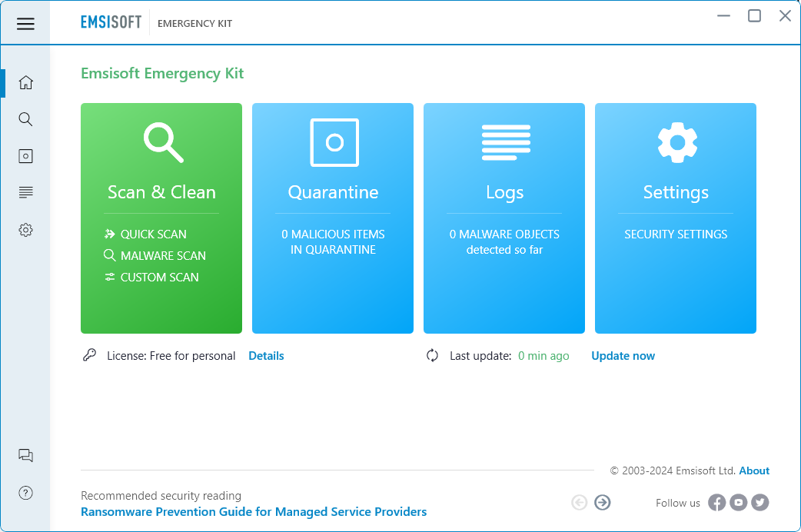Open the hamburger menu
The width and height of the screenshot is (801, 532).
coord(25,24)
